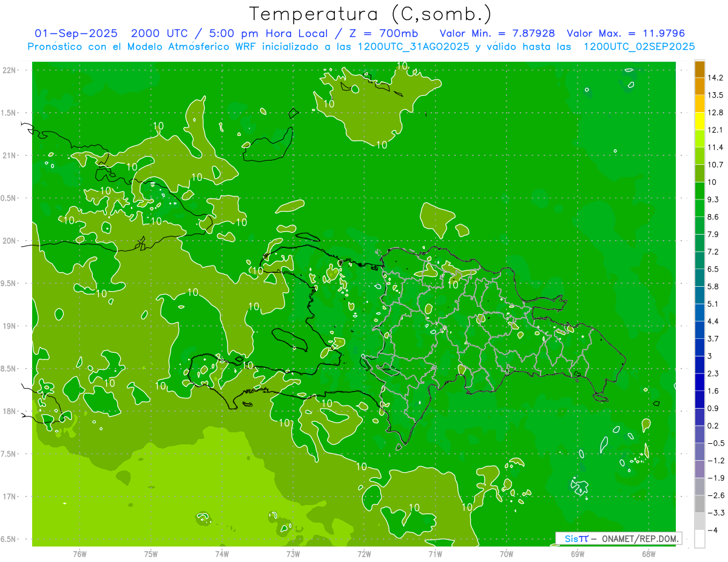Click the '72W' longitude axis label
728x562 pixels.
coord(364,554)
